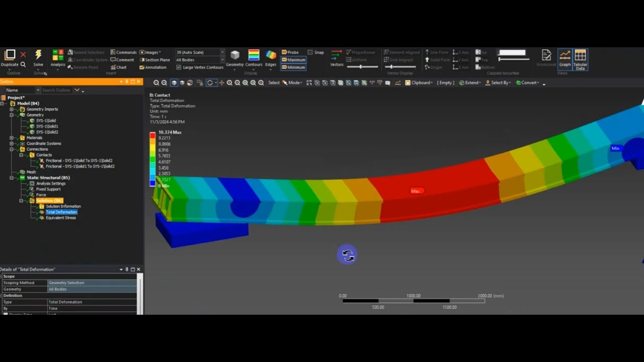
Task: Toggle the Large Vertex Contours checkbox
Action: (x=179, y=67)
